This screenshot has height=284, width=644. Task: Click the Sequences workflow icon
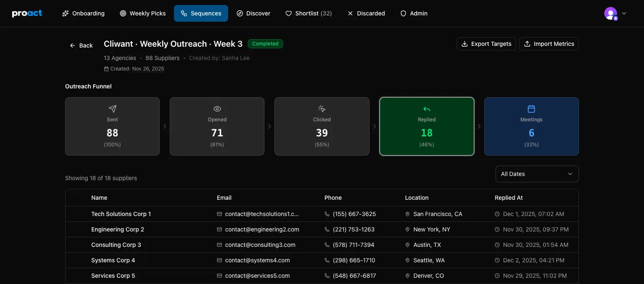[x=184, y=13]
